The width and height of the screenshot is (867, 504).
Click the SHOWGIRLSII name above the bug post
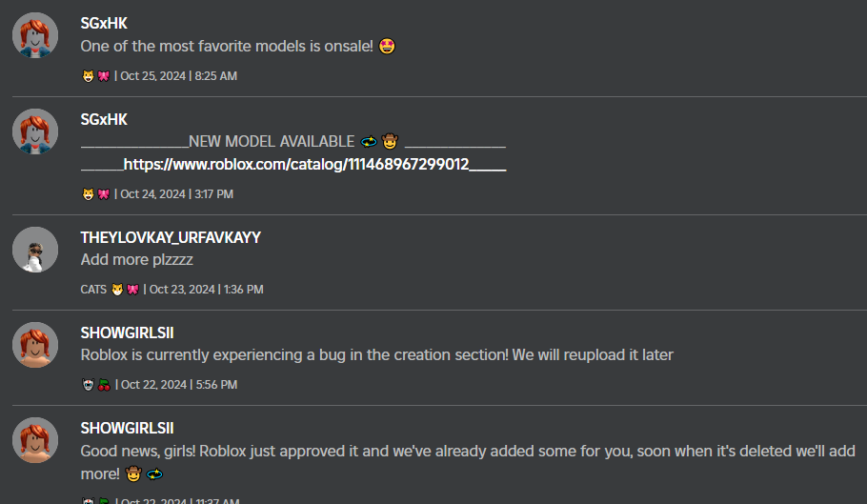[127, 333]
